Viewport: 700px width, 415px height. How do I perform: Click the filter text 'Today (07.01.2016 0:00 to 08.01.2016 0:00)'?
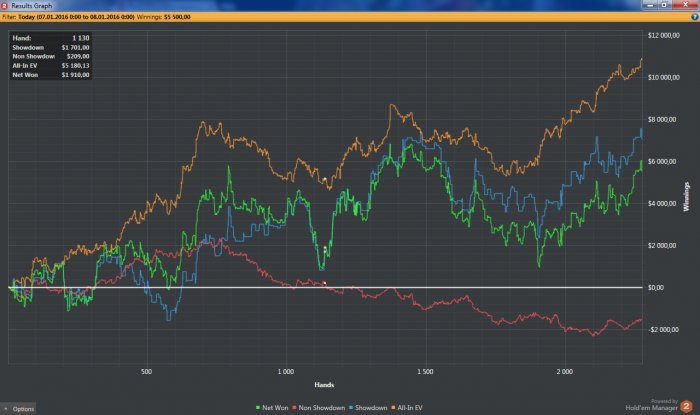tap(76, 17)
